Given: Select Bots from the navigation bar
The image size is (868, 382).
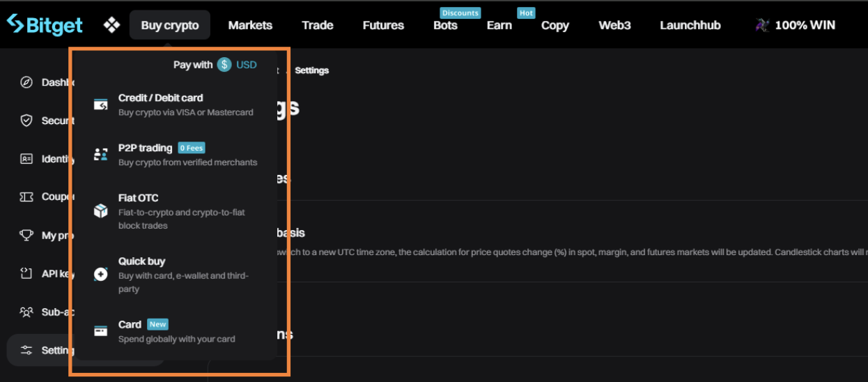Looking at the screenshot, I should tap(445, 25).
